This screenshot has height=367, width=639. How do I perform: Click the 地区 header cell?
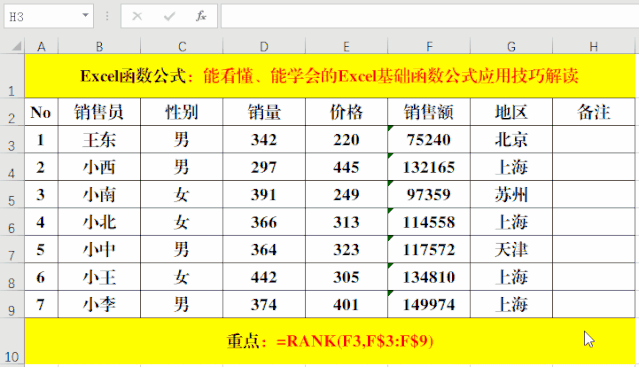511,112
